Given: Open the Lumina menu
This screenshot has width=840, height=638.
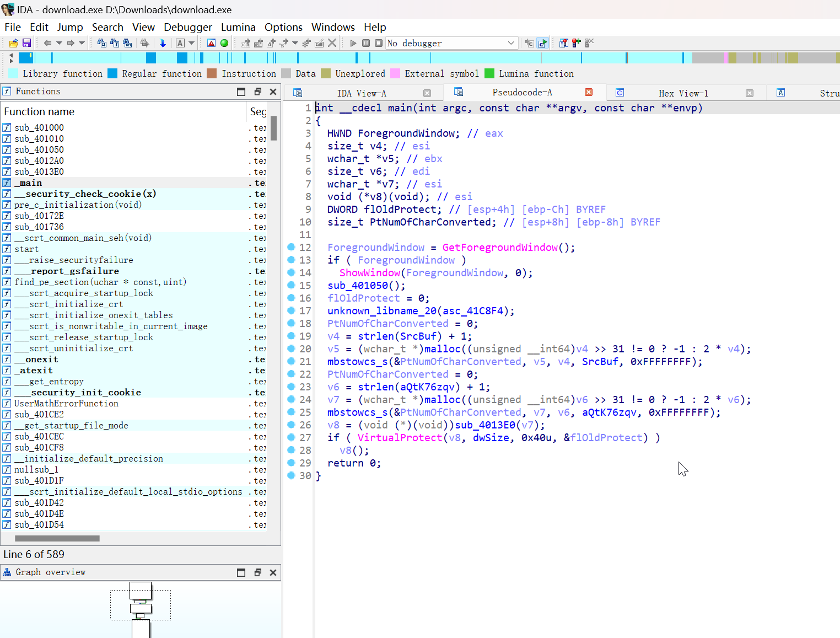Looking at the screenshot, I should click(x=238, y=27).
